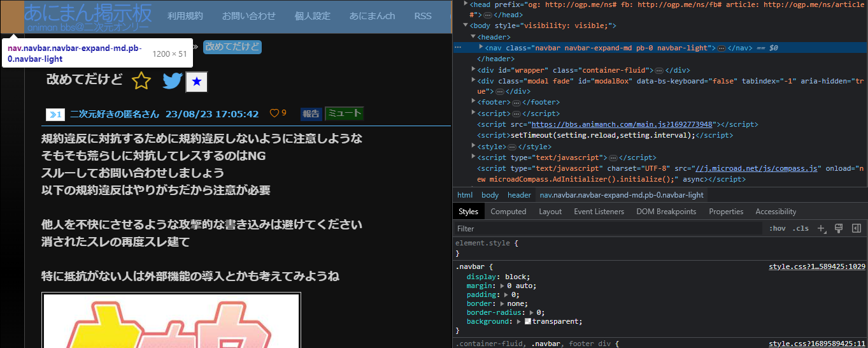Expand the footer element node
868x348 pixels.
pos(473,102)
